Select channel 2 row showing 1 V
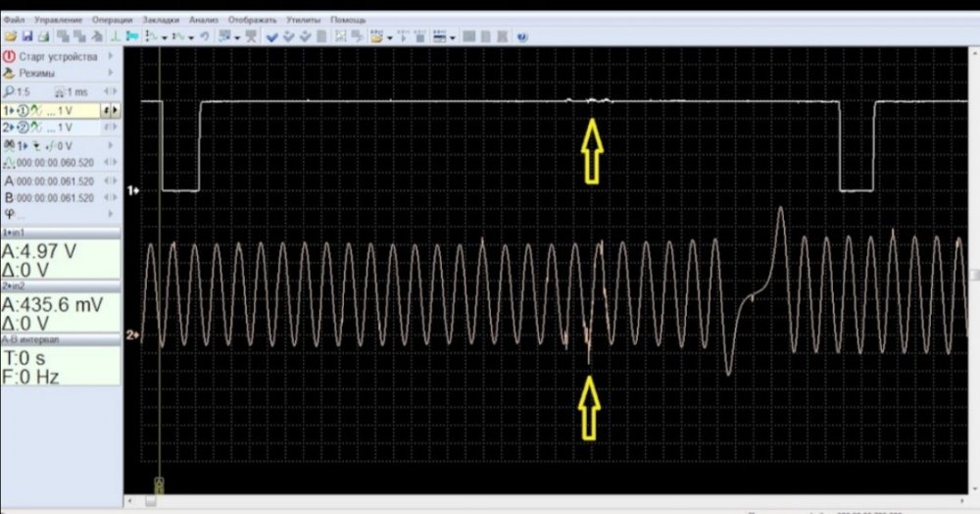The image size is (980, 514). 51,127
